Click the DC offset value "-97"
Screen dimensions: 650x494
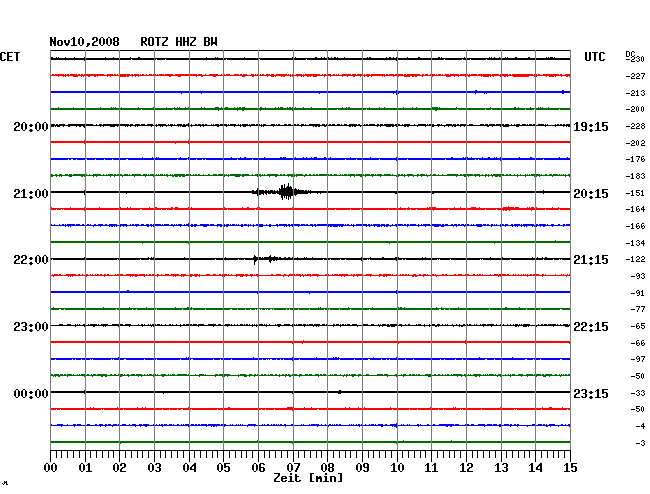638,359
